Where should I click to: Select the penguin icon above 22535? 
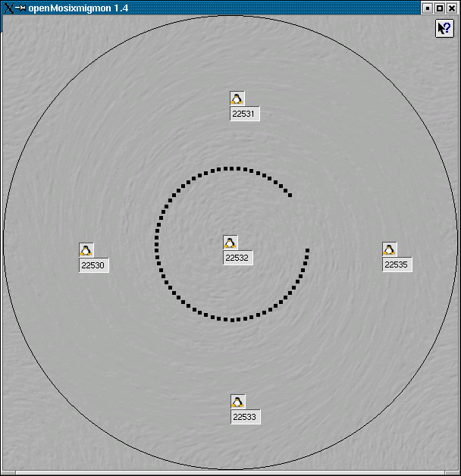coord(389,249)
